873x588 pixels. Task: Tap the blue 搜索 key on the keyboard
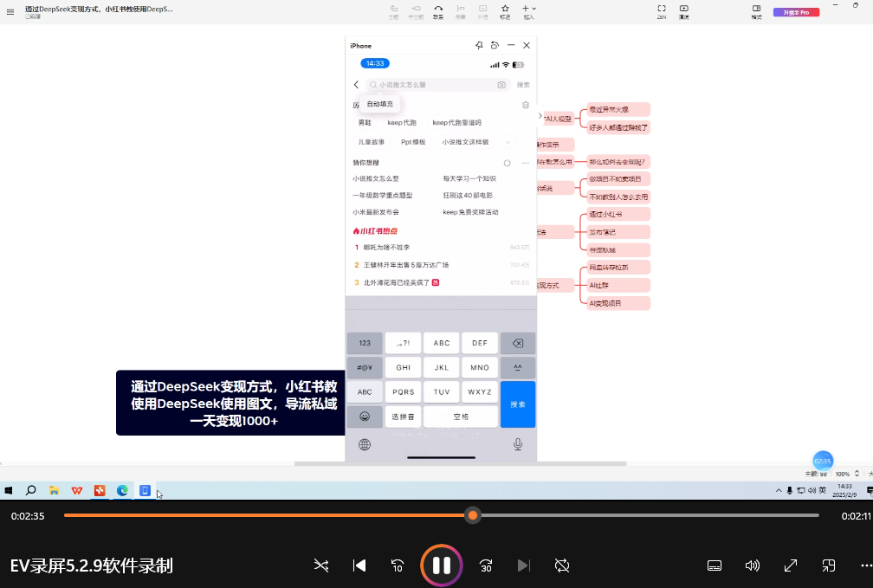click(x=518, y=404)
